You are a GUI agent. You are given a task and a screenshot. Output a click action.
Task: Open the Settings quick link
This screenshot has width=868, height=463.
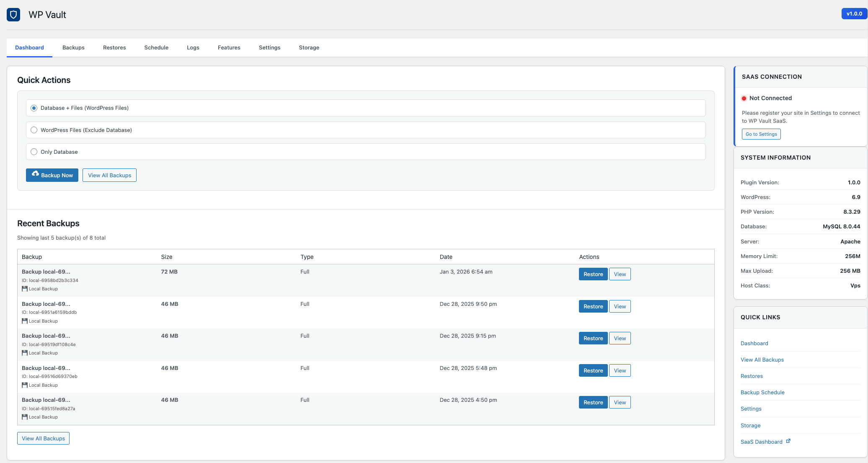[x=751, y=409]
